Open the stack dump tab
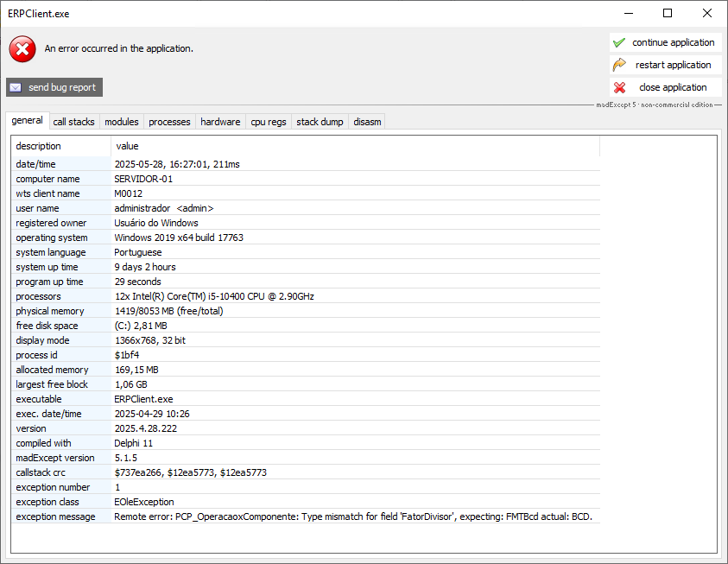The width and height of the screenshot is (728, 564). click(x=320, y=122)
